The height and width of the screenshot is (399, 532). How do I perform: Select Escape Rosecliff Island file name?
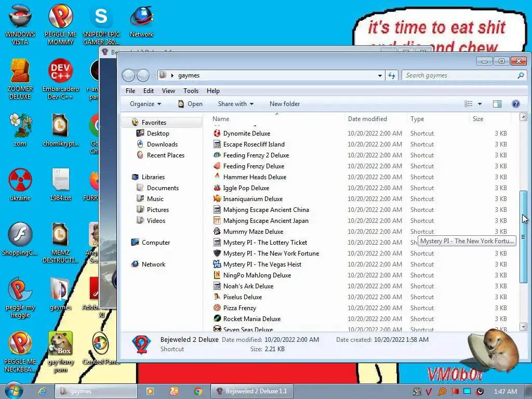click(x=254, y=144)
